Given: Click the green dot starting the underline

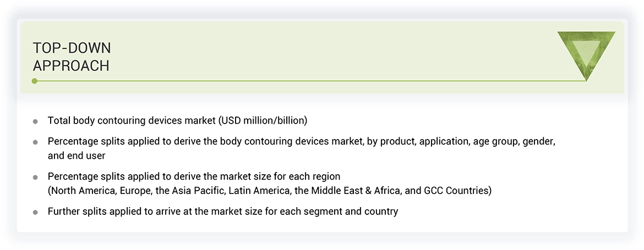Looking at the screenshot, I should pyautogui.click(x=34, y=81).
